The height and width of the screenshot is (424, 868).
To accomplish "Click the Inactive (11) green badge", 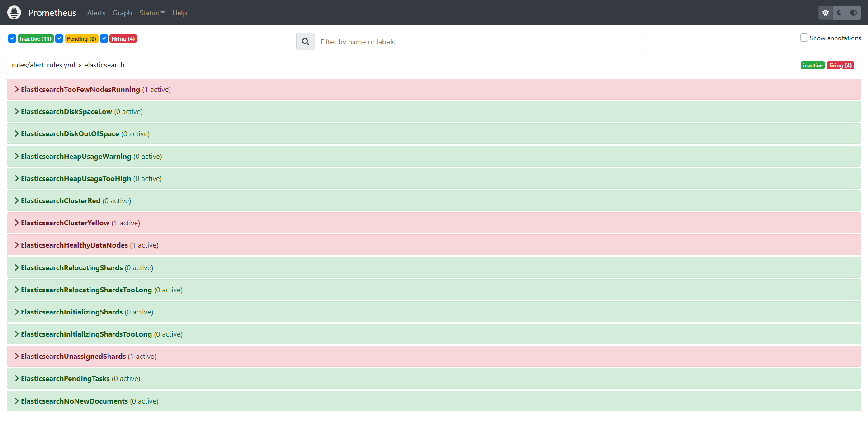I will [x=36, y=39].
